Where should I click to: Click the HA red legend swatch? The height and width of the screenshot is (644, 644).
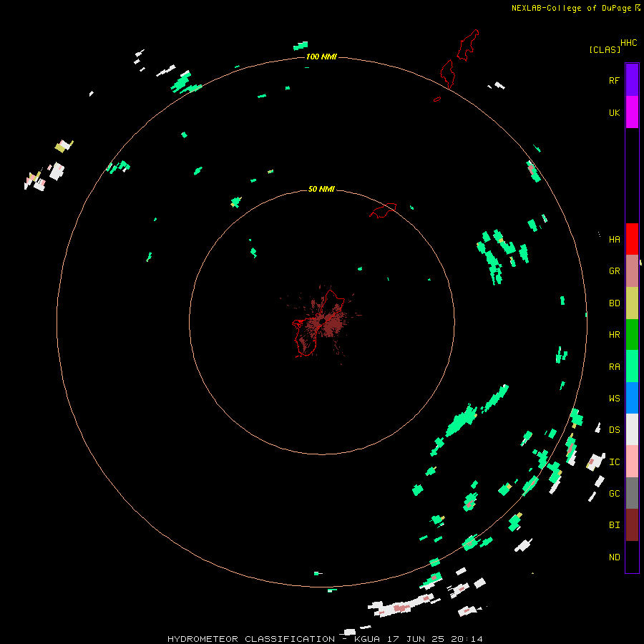[x=632, y=239]
